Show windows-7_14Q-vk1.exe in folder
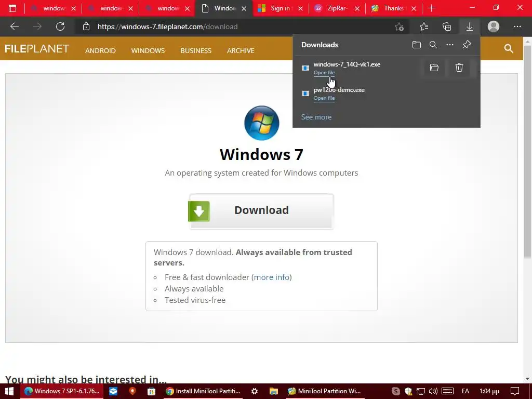 pyautogui.click(x=434, y=68)
